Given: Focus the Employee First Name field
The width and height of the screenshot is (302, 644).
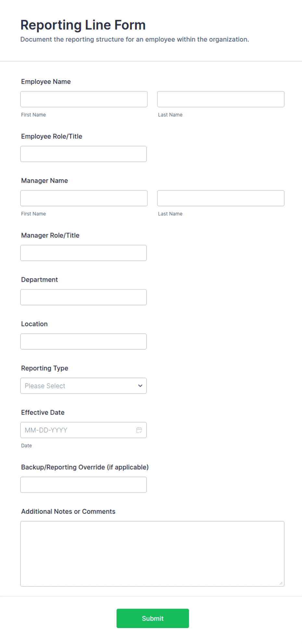Looking at the screenshot, I should (84, 99).
